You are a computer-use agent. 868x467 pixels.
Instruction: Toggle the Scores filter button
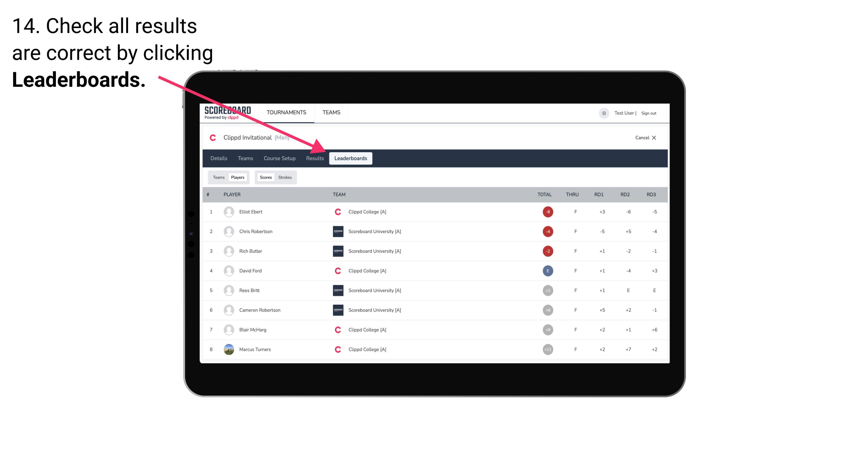click(x=265, y=177)
